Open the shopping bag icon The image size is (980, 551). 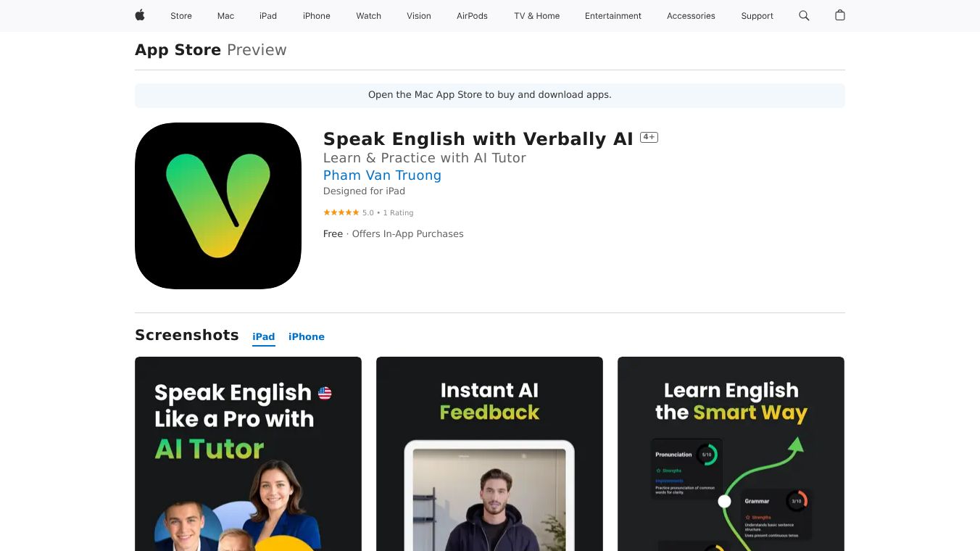pos(840,15)
